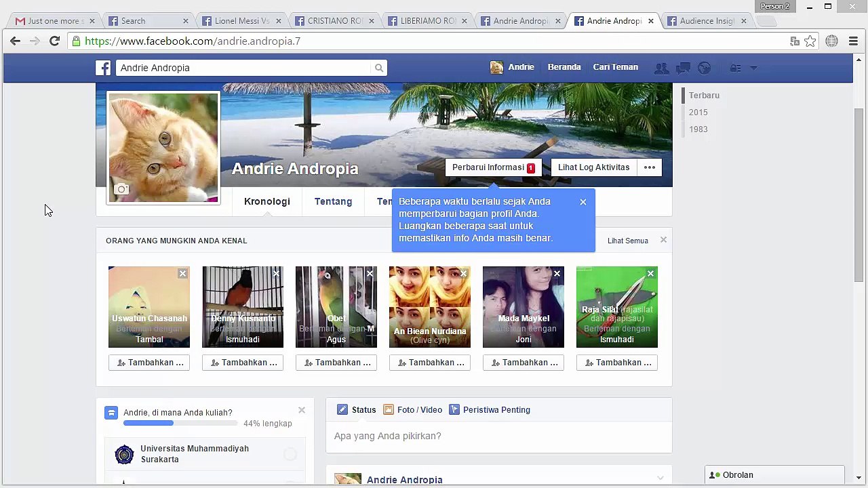Click page vertical scrollbar thumb
Viewport: 868px width, 488px height.
click(x=859, y=195)
